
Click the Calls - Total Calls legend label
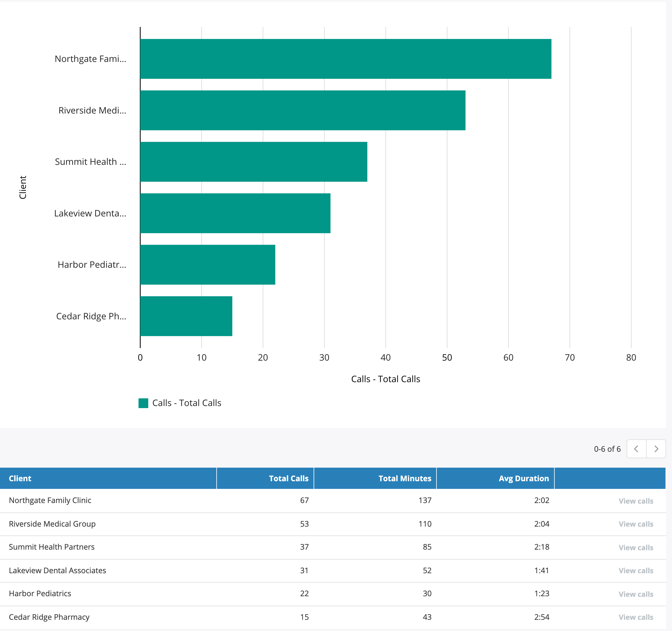(187, 403)
